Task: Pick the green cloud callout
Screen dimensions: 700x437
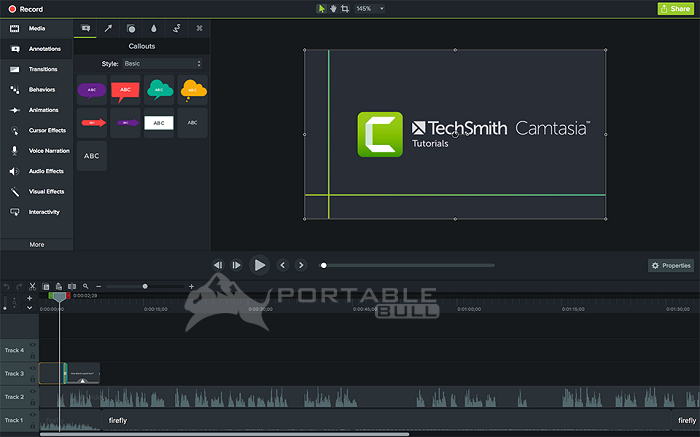Action: 159,90
